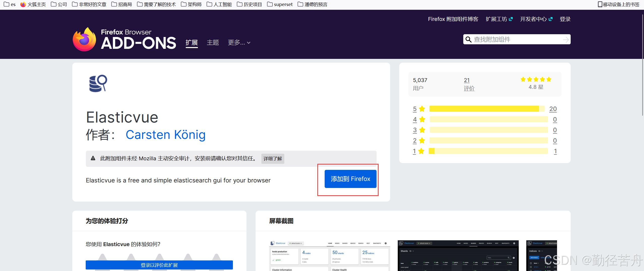The image size is (644, 271).
Task: Click the search submit arrow icon
Action: click(x=566, y=40)
